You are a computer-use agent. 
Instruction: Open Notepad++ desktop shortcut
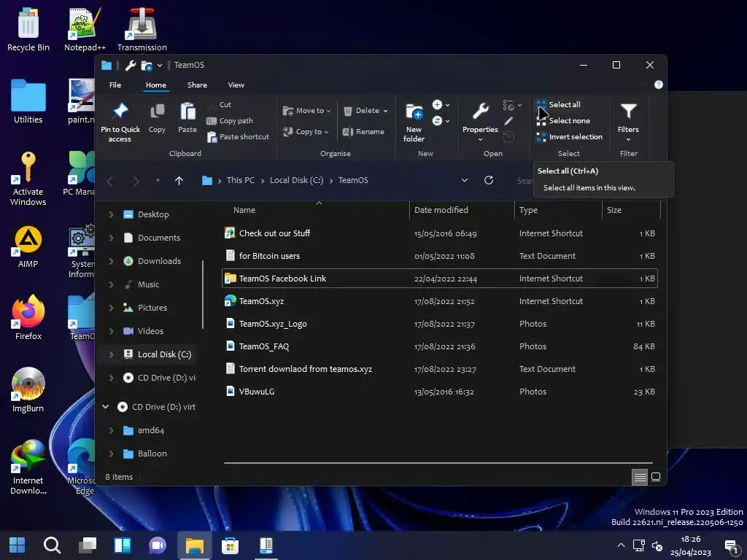85,28
